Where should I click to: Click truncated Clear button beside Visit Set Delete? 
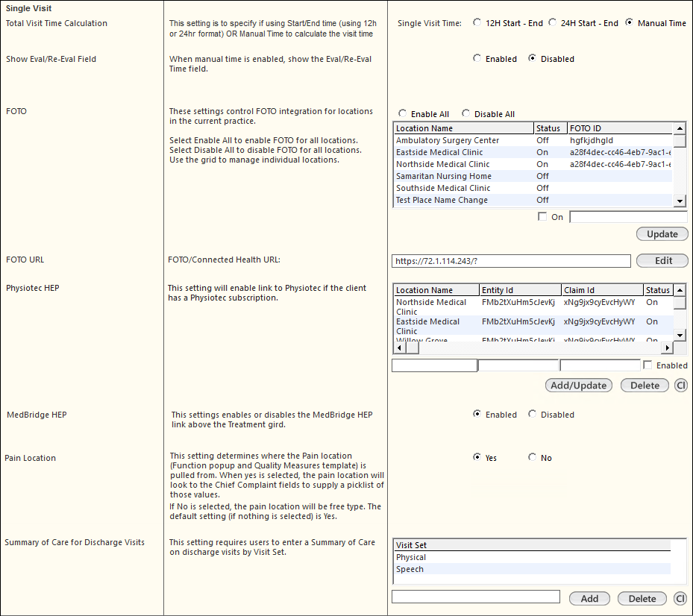coord(680,598)
